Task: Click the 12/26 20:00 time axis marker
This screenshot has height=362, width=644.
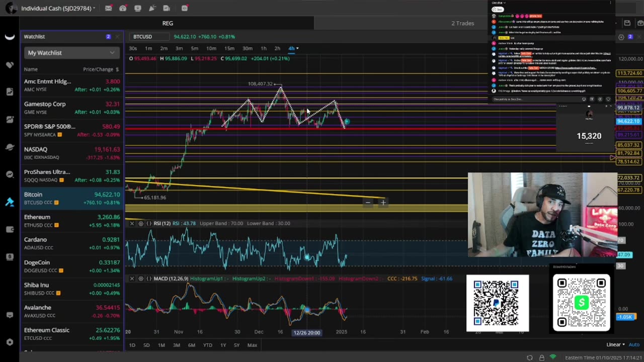Action: point(307,332)
